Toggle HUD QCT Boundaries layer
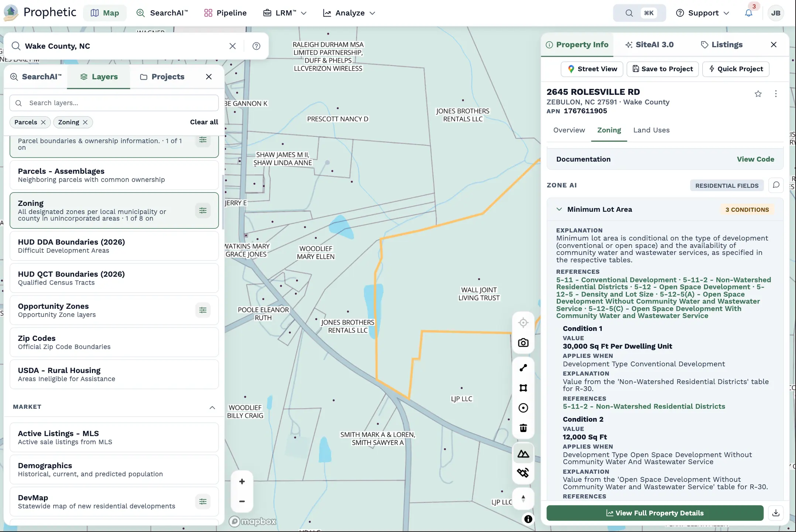Viewport: 796px width, 532px height. pyautogui.click(x=114, y=278)
